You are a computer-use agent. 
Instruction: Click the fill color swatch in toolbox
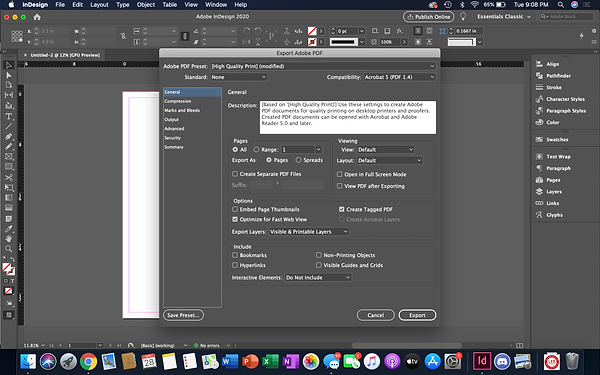pos(7,267)
